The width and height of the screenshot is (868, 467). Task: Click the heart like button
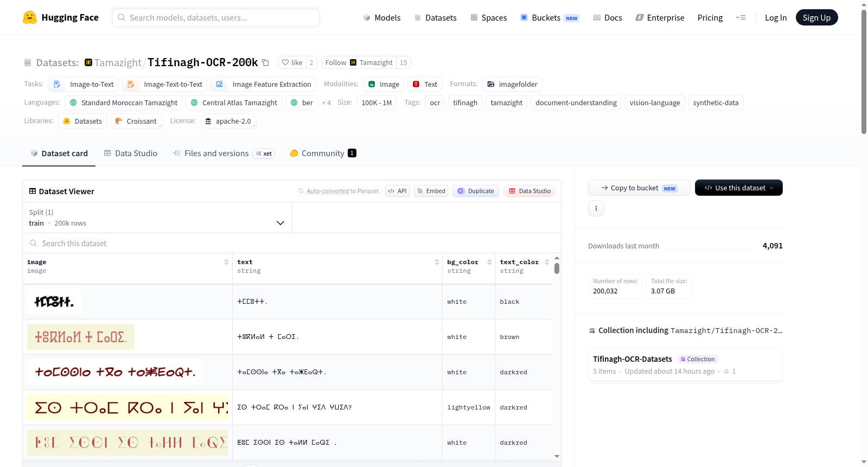[x=292, y=62]
